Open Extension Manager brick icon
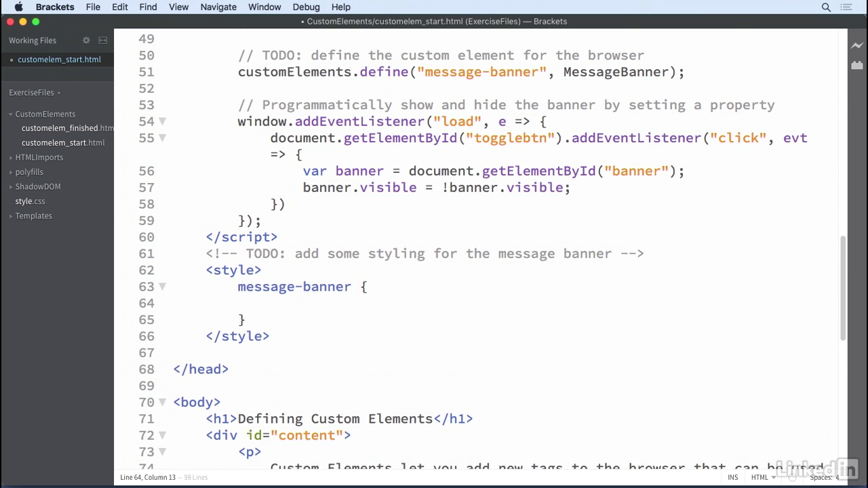868x488 pixels. (857, 66)
